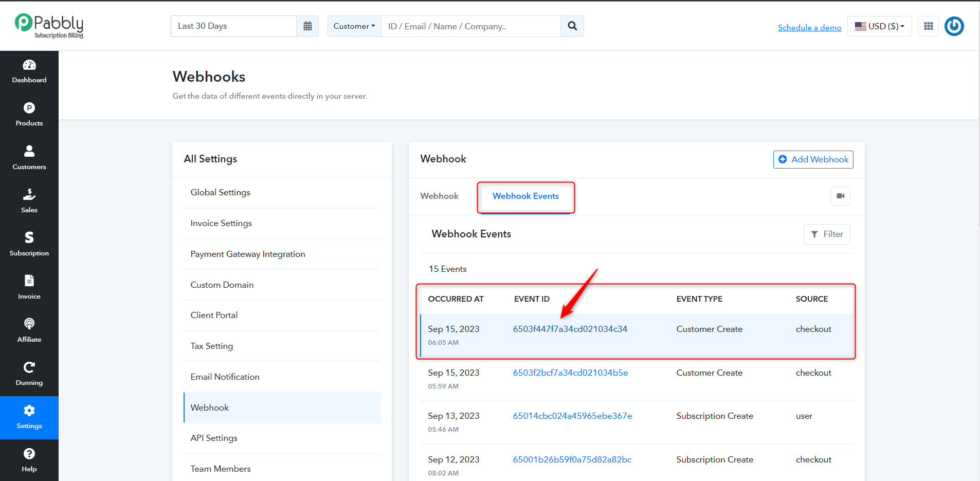
Task: Open the apps grid icon
Action: [x=929, y=26]
